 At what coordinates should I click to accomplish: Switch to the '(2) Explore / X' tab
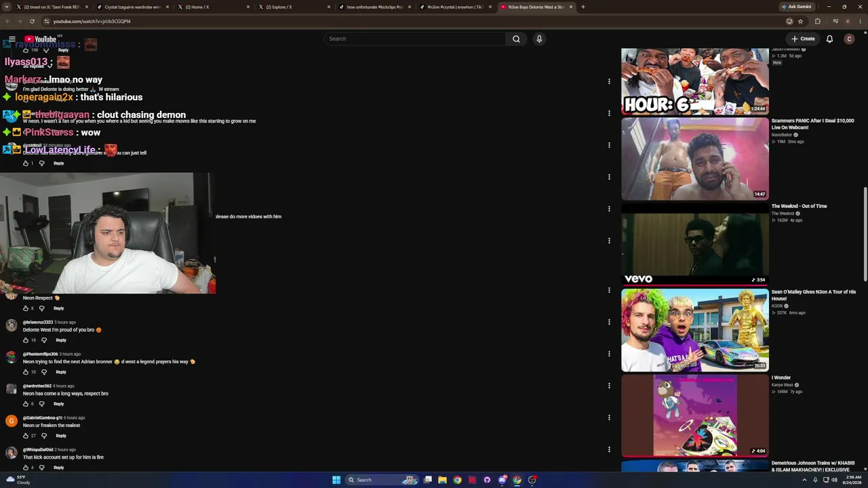click(294, 7)
